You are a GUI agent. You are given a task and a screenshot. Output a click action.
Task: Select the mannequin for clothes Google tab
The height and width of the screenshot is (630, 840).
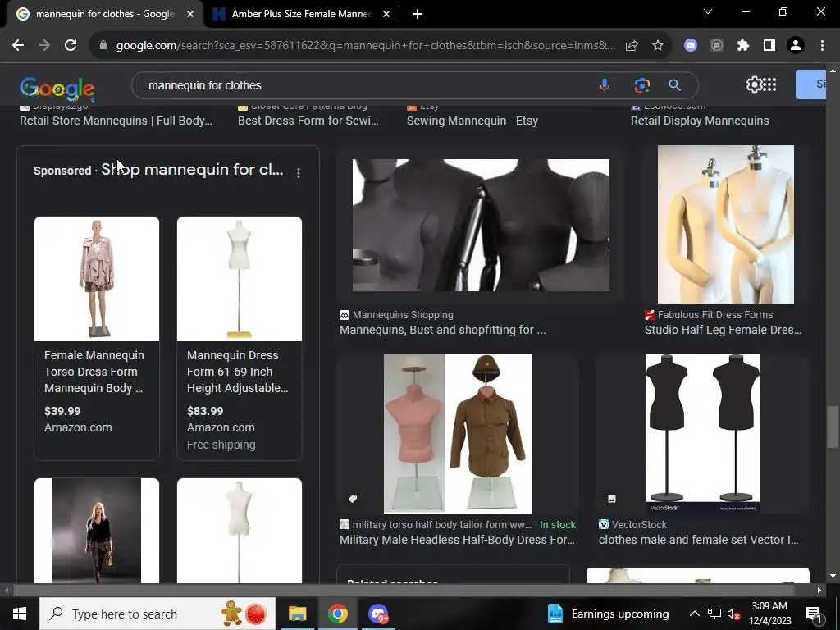[105, 14]
